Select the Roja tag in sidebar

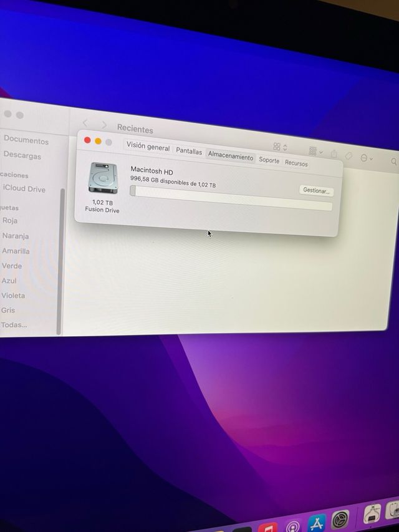coord(10,221)
